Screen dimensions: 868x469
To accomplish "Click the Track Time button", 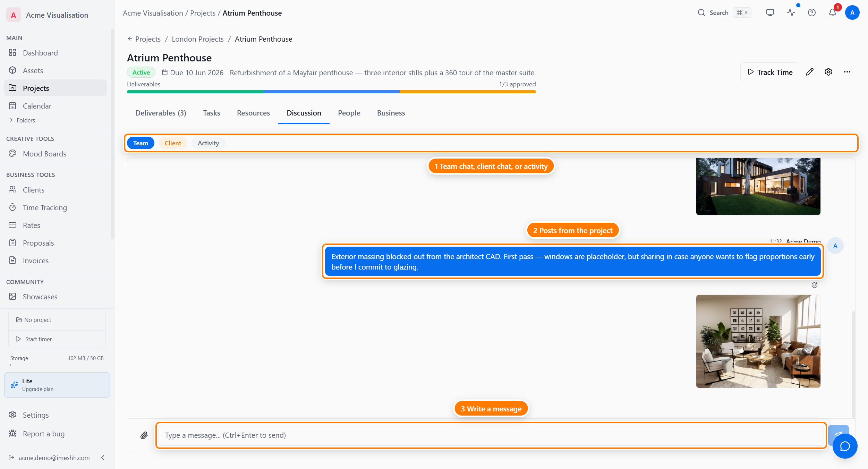I will click(769, 72).
